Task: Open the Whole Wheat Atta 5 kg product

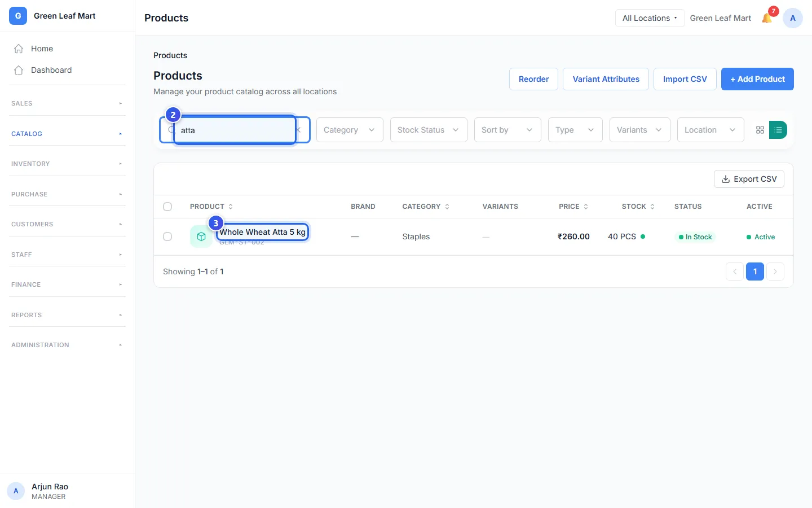Action: pyautogui.click(x=262, y=232)
